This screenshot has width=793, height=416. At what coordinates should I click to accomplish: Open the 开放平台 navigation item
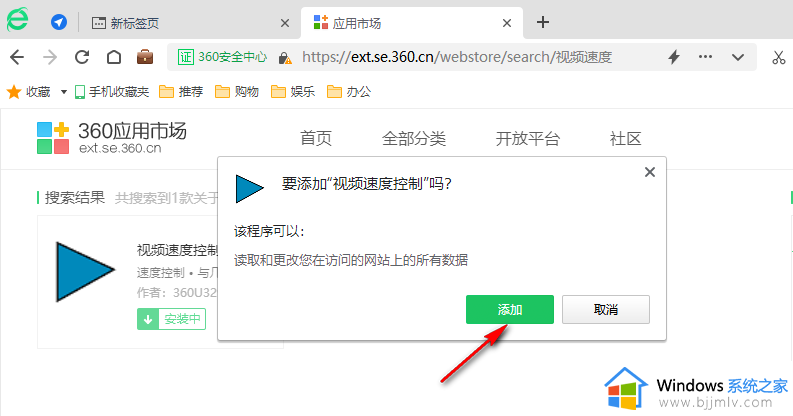[x=527, y=138]
